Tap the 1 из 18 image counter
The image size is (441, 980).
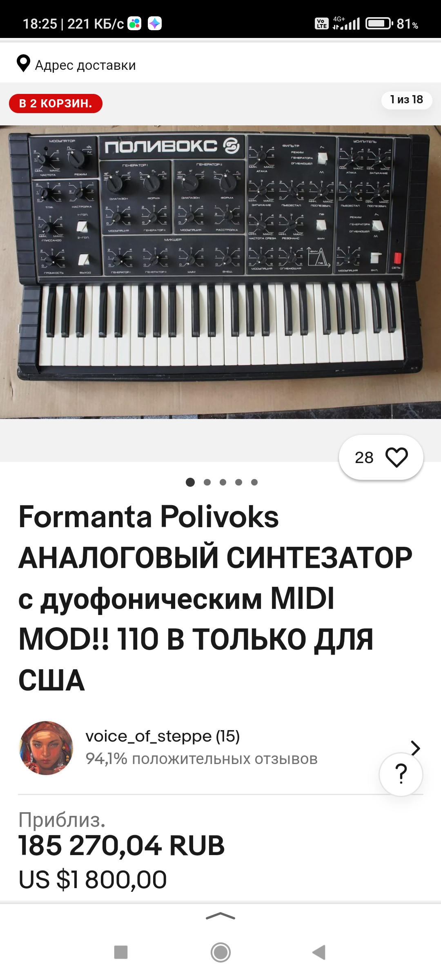[406, 100]
